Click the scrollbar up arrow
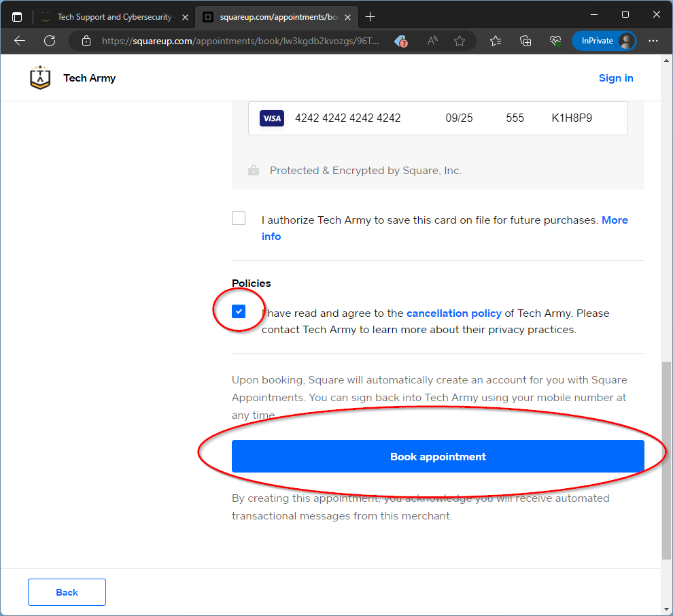 [x=666, y=61]
